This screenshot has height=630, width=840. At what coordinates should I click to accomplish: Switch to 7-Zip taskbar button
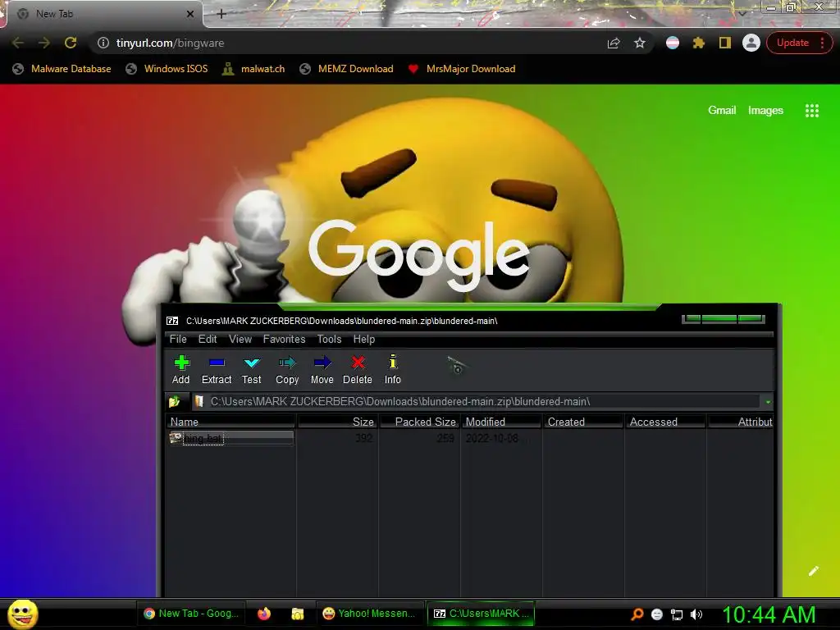tap(481, 614)
